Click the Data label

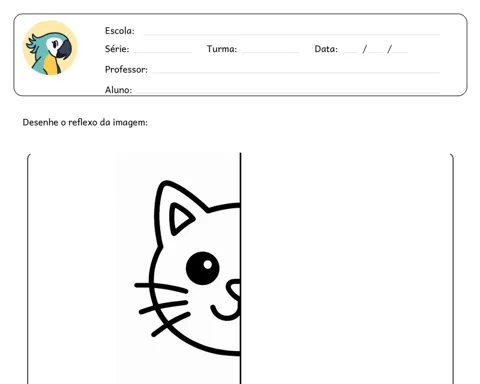tap(326, 49)
